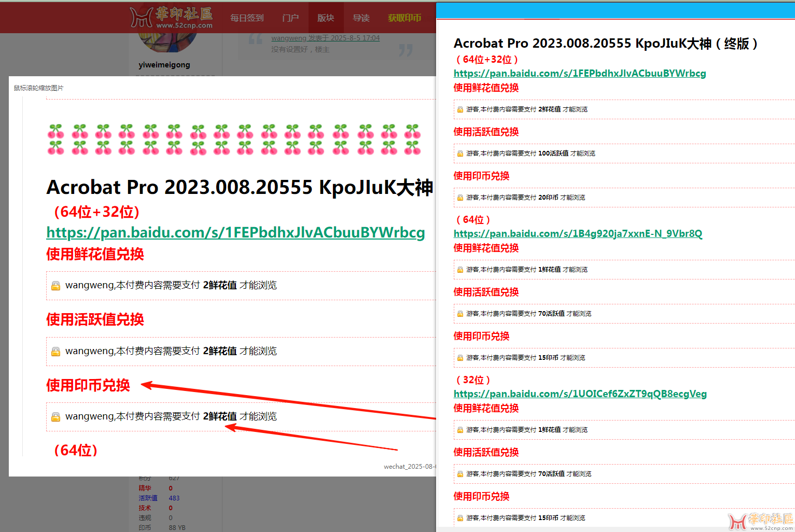Image resolution: width=795 pixels, height=532 pixels.
Task: Click text 游客,本付费内容需要支付 100活跃值 才能浏览
Action: click(531, 153)
